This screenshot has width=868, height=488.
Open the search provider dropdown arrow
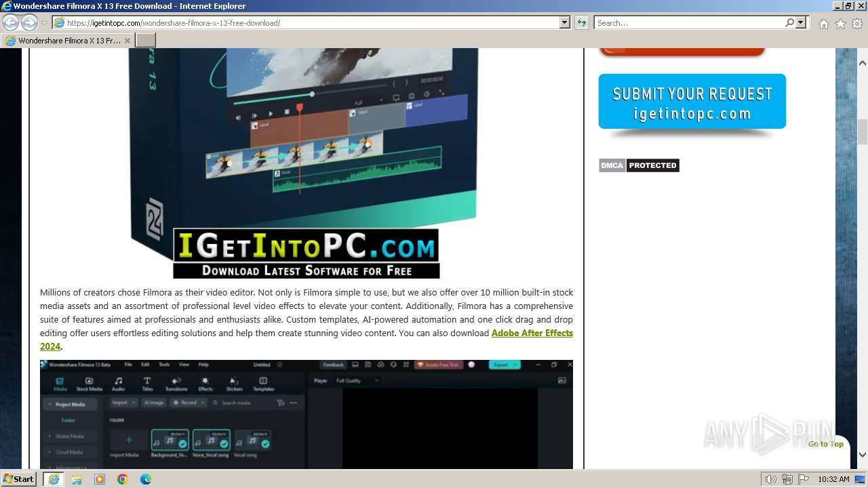(801, 22)
